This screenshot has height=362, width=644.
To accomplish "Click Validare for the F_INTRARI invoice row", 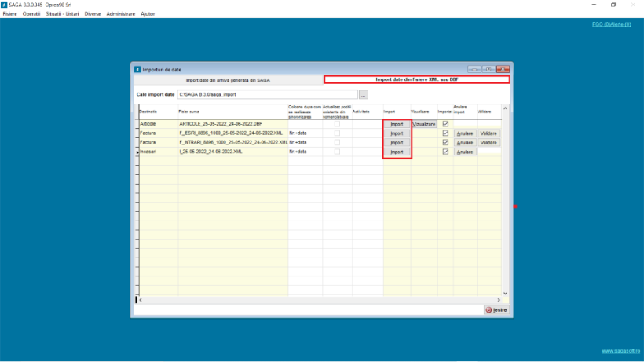I will pyautogui.click(x=488, y=142).
